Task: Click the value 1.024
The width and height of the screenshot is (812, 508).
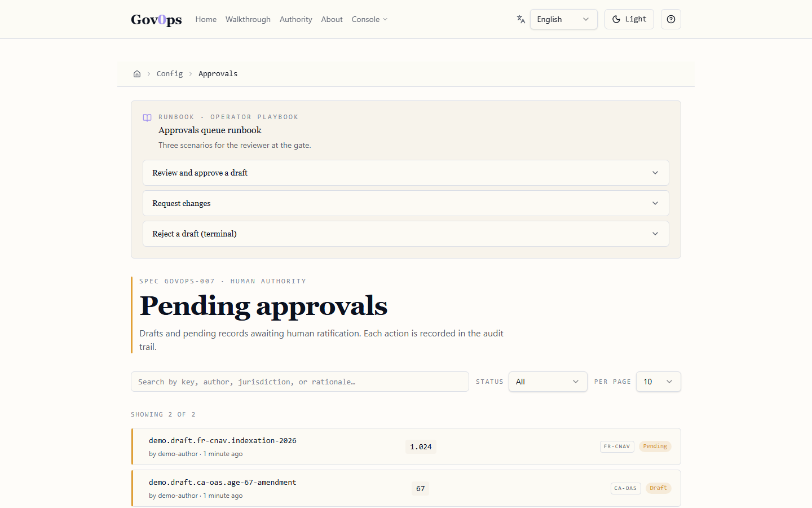Action: (x=421, y=447)
